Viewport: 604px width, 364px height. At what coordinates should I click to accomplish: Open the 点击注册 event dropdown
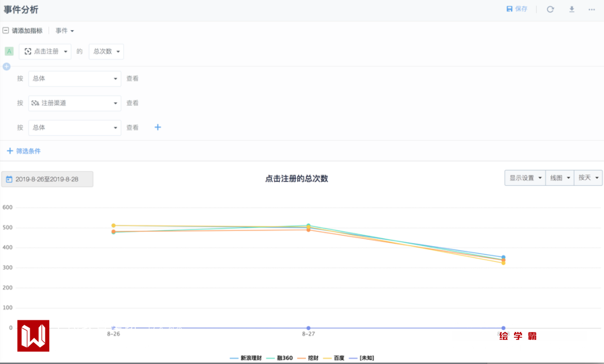(x=45, y=51)
